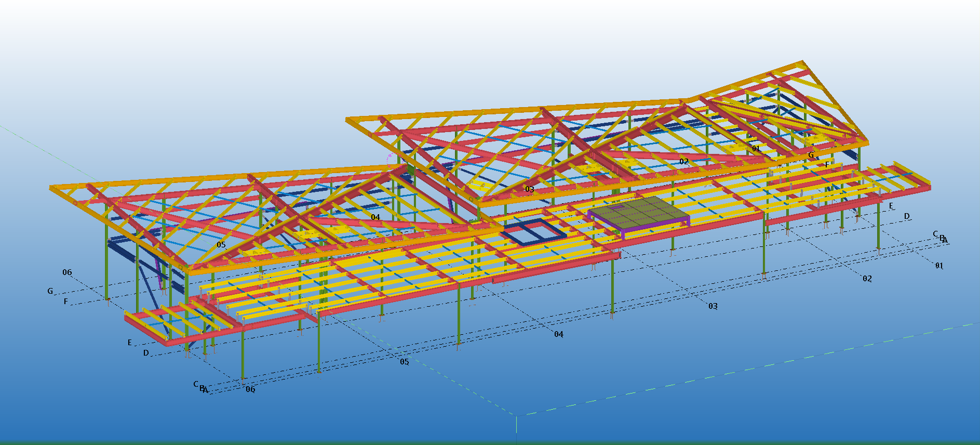Click grid label E above left-side label D
This screenshot has height=445, width=980.
pos(130,343)
